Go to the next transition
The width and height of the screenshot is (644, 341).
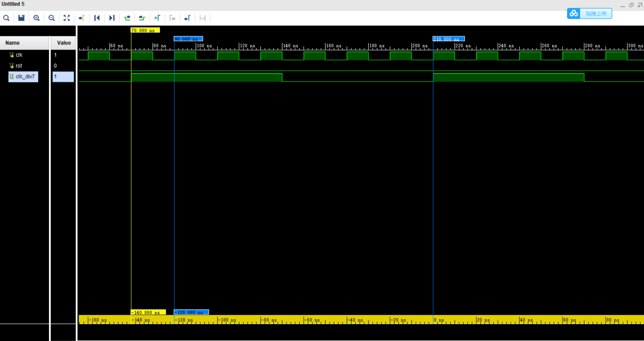142,18
